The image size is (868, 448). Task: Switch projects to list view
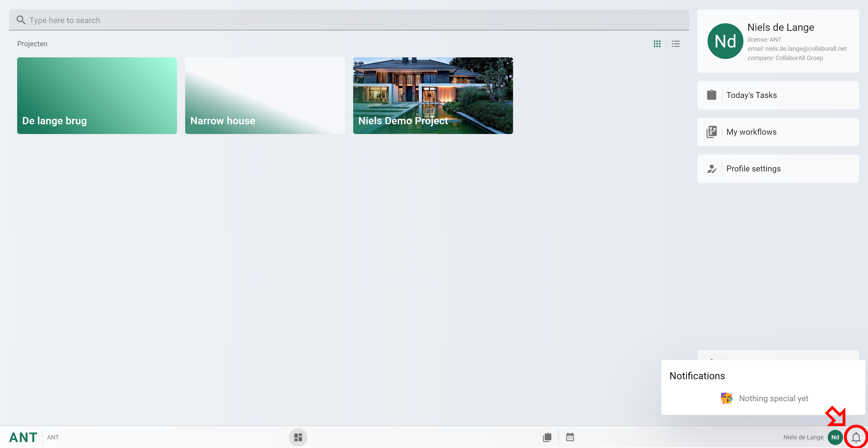(676, 44)
